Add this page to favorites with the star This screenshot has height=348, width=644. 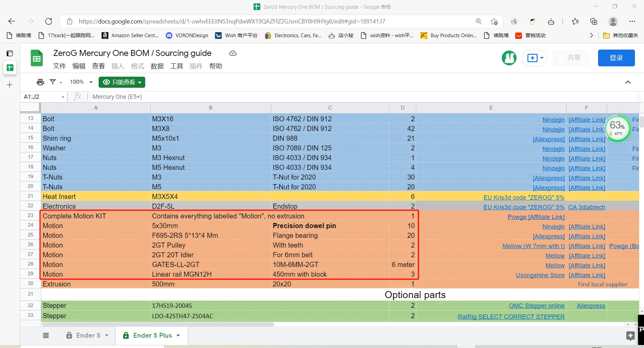click(x=494, y=21)
